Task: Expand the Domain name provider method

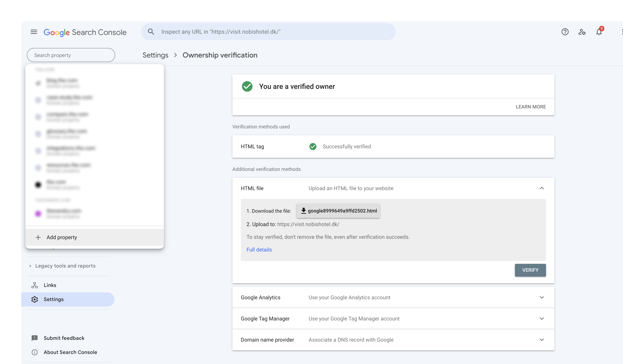Action: [542, 340]
